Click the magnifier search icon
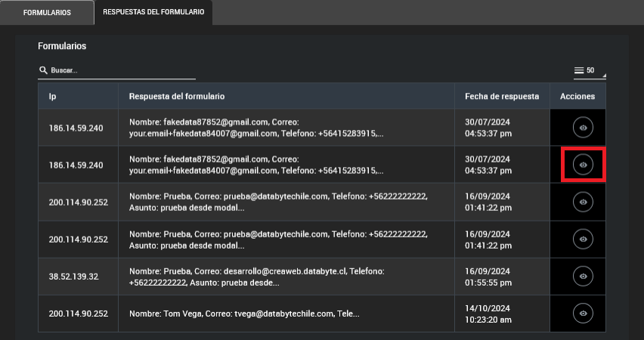 point(43,70)
